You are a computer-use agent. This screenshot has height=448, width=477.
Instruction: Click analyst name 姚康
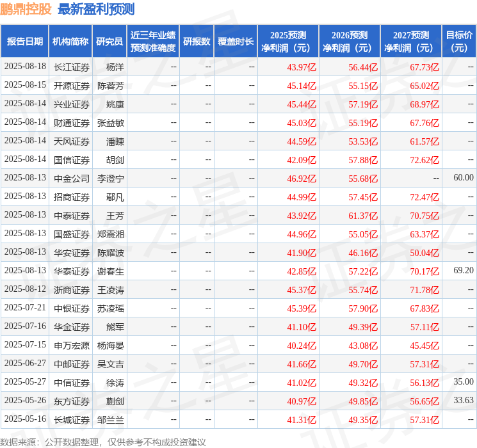tap(115, 104)
